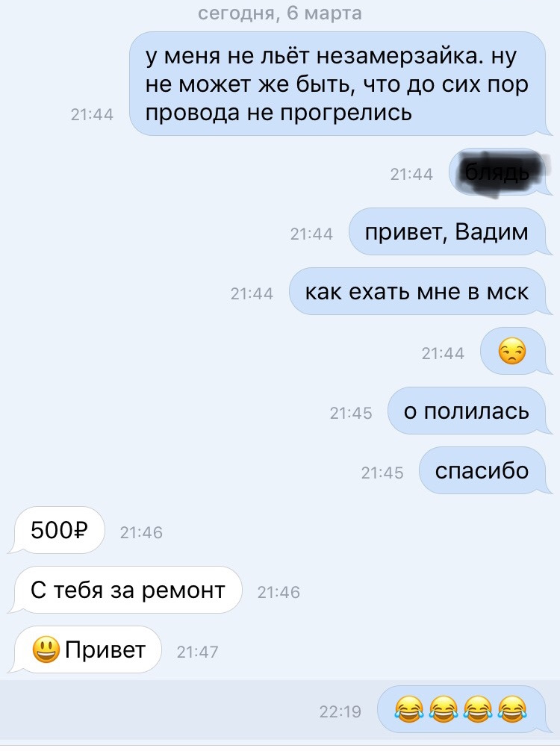Tap the 'сегодня, 6 марта' date header
Image resolution: width=560 pixels, height=751 pixels.
(280, 13)
